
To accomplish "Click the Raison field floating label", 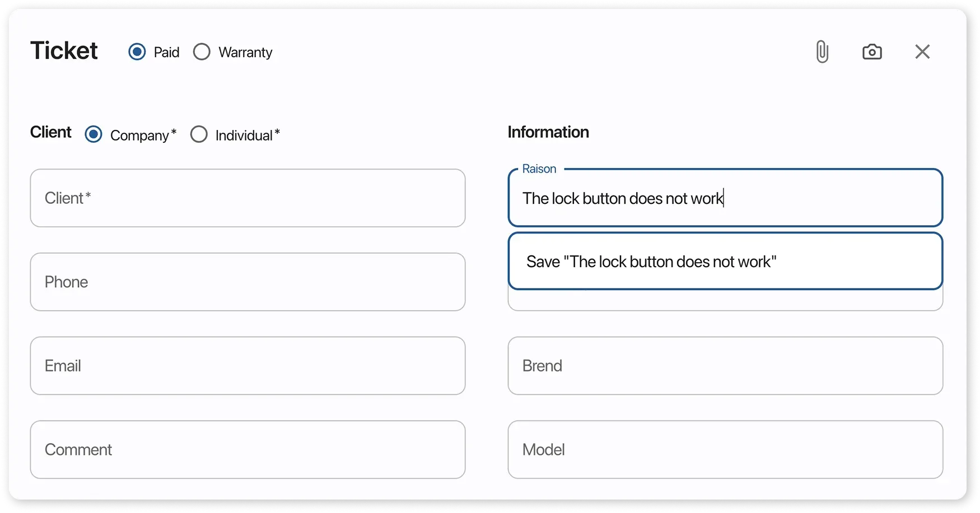I will click(x=539, y=169).
